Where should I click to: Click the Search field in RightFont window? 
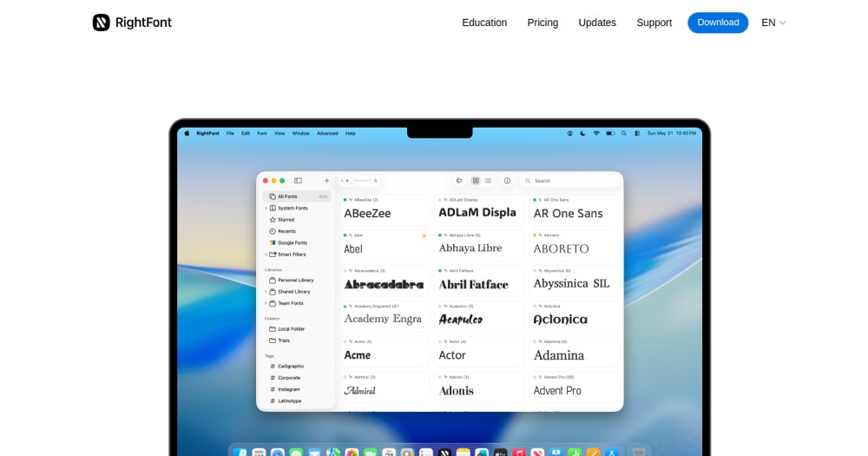coord(570,181)
